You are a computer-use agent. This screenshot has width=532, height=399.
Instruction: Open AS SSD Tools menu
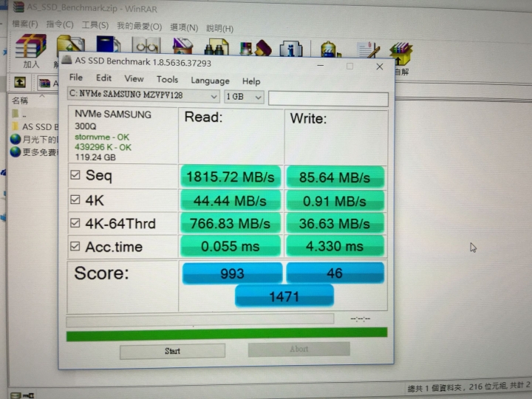pos(167,79)
